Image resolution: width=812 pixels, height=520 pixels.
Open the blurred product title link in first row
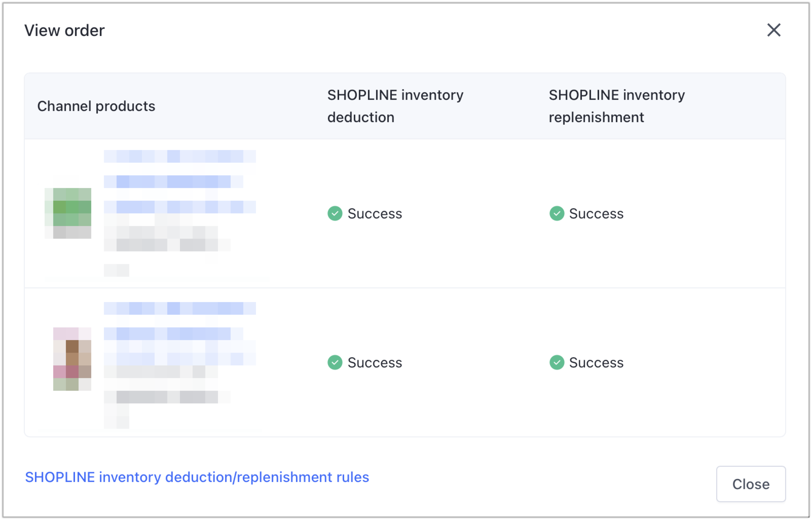[x=180, y=182]
